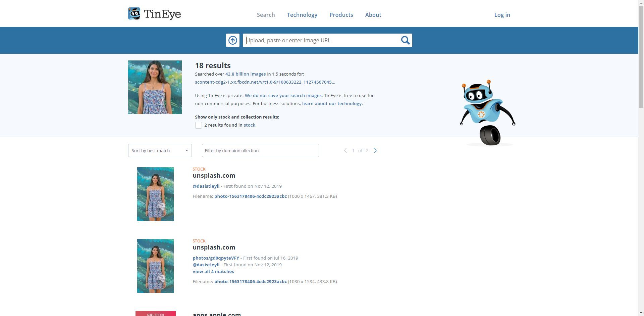Open 'learn about our technology' link
The image size is (644, 316).
point(332,103)
